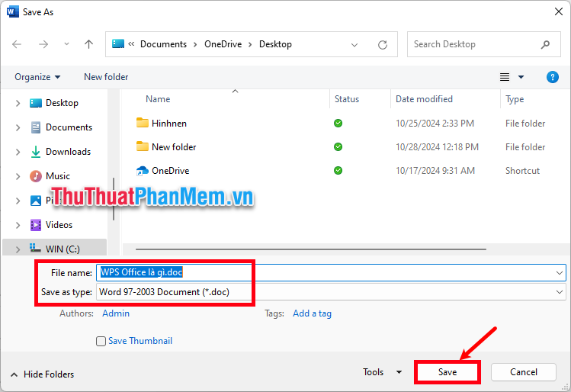This screenshot has width=571, height=392.
Task: Click the OneDrive shortcut cloud icon
Action: coord(143,171)
